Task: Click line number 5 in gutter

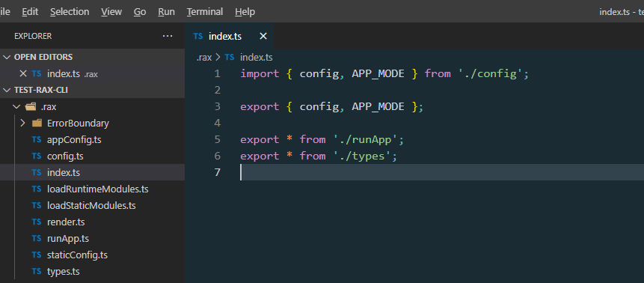Action: tap(217, 140)
